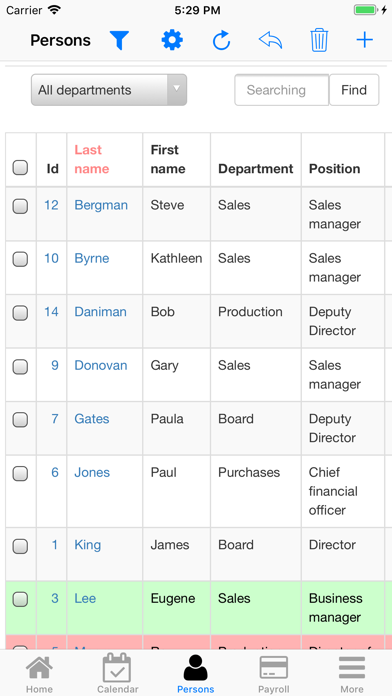
Task: Click the reply/back arrow icon
Action: click(x=270, y=40)
